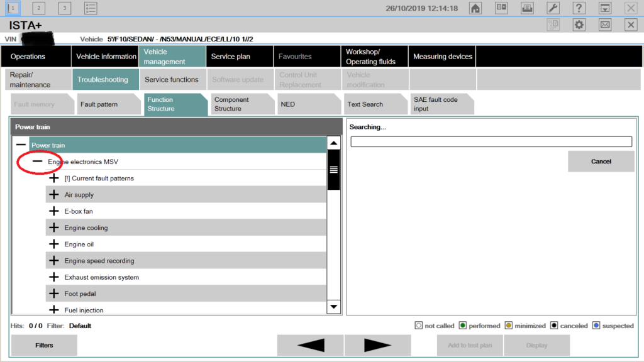The height and width of the screenshot is (362, 644).
Task: Open the operations list icon
Action: pyautogui.click(x=91, y=8)
